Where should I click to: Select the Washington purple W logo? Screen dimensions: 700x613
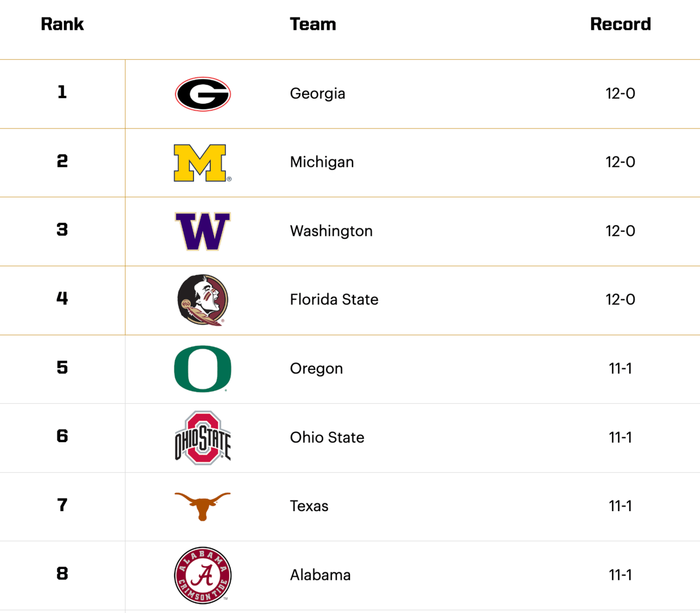(x=203, y=231)
